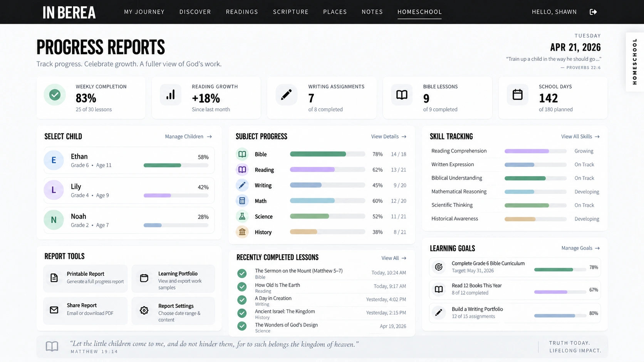Click the logout icon beside Hello, Shawn
Image resolution: width=644 pixels, height=362 pixels.
click(x=593, y=12)
